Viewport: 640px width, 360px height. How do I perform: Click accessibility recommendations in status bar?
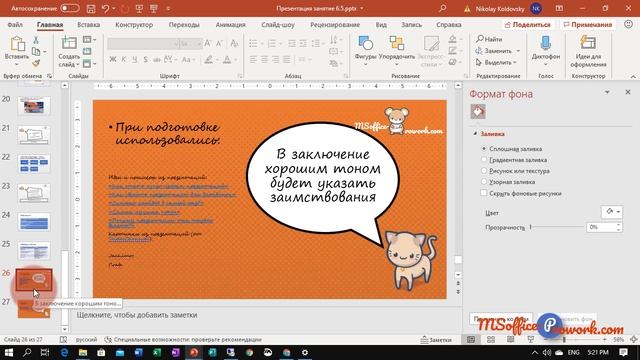[183, 340]
